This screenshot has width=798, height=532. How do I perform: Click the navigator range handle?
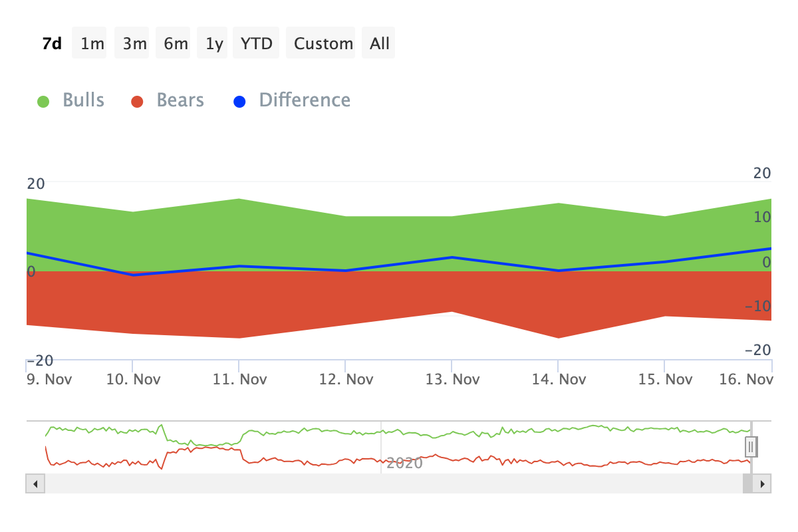click(x=751, y=446)
